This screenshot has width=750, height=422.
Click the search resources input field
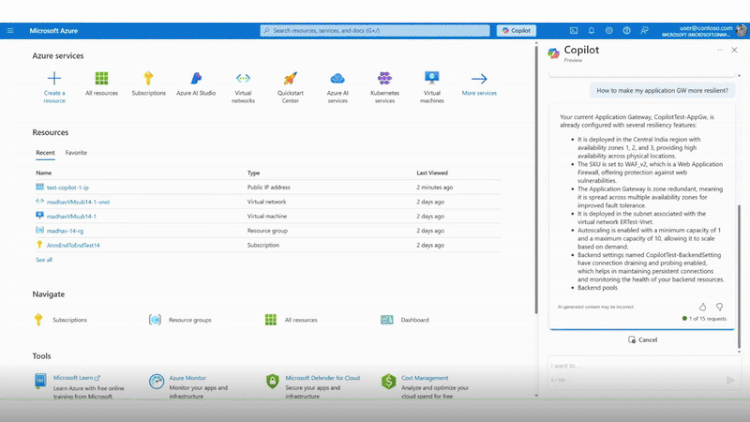(x=375, y=31)
